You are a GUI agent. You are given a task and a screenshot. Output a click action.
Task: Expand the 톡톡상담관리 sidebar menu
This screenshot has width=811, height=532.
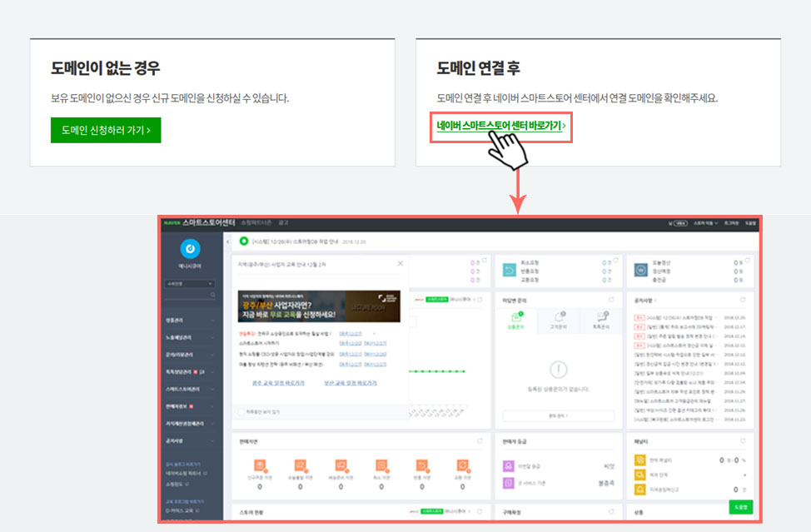coord(189,371)
